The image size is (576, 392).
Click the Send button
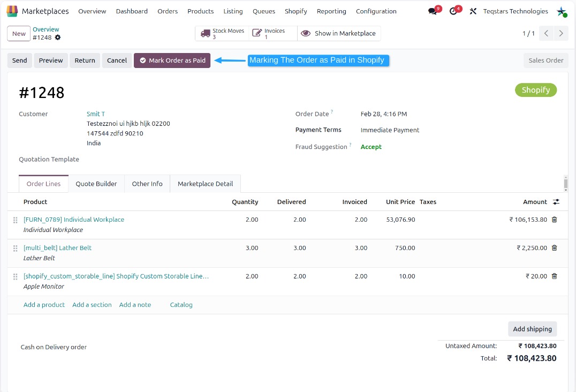19,61
